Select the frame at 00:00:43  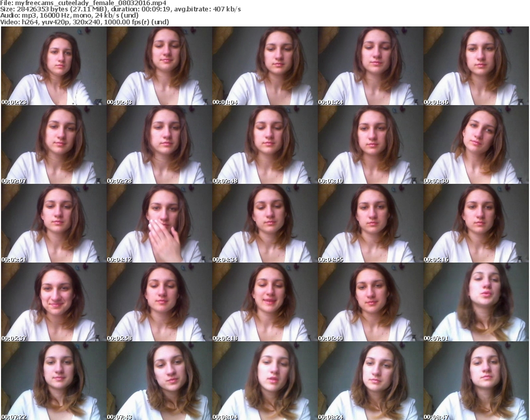(x=159, y=66)
